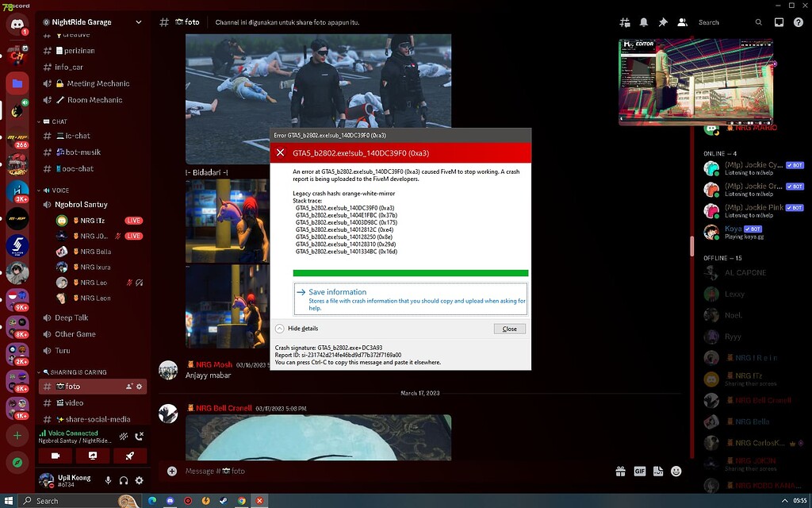Click the Search field in Discord header
This screenshot has width=812, height=508.
point(730,22)
